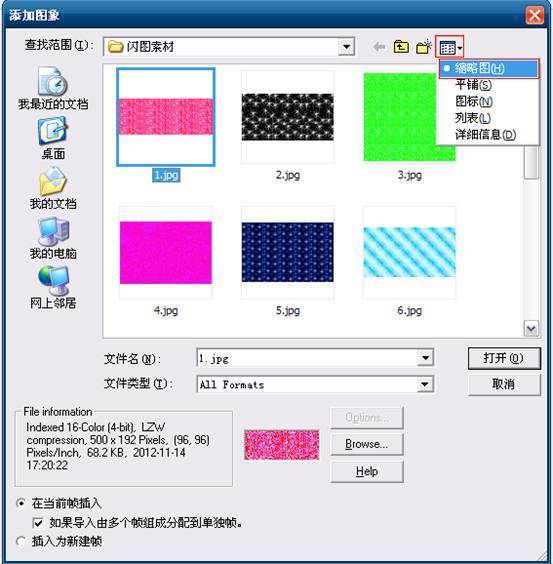The width and height of the screenshot is (553, 564).
Task: Select the 在当前帧插入 radio button
Action: [x=22, y=503]
